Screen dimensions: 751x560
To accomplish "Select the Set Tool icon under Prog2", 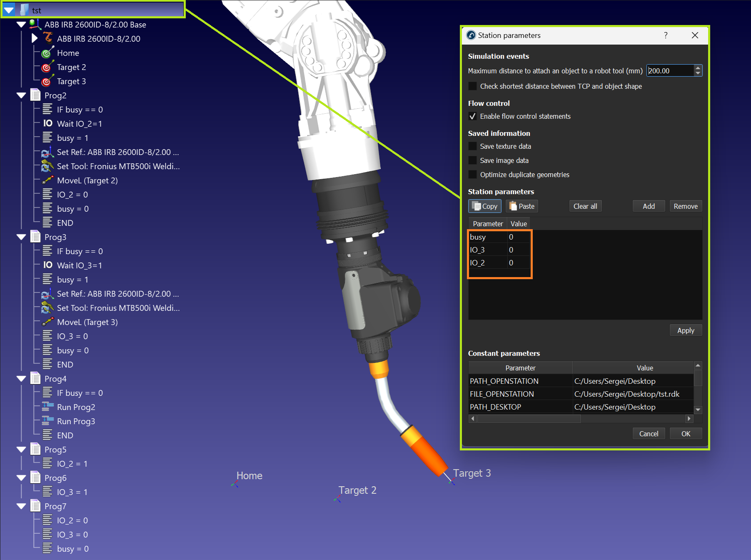I will pyautogui.click(x=47, y=166).
